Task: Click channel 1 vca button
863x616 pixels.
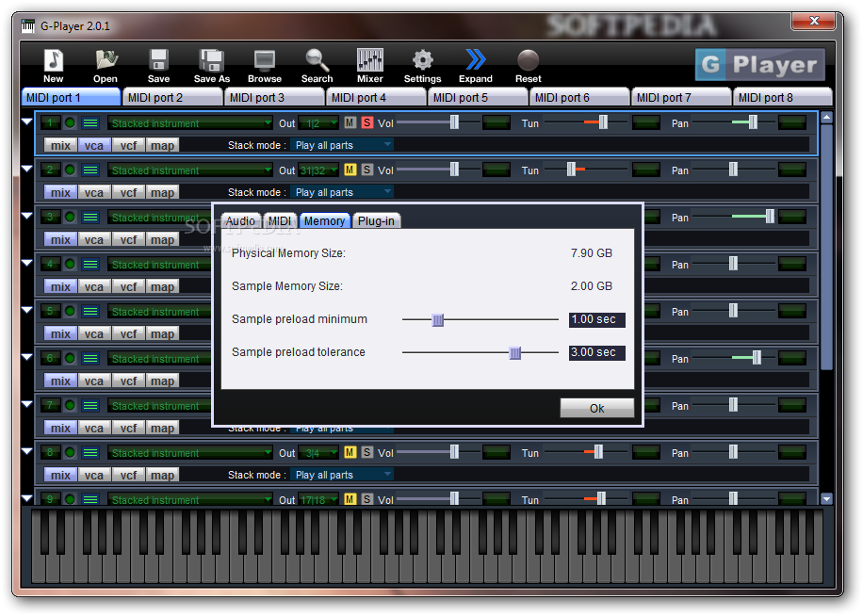Action: (x=94, y=145)
